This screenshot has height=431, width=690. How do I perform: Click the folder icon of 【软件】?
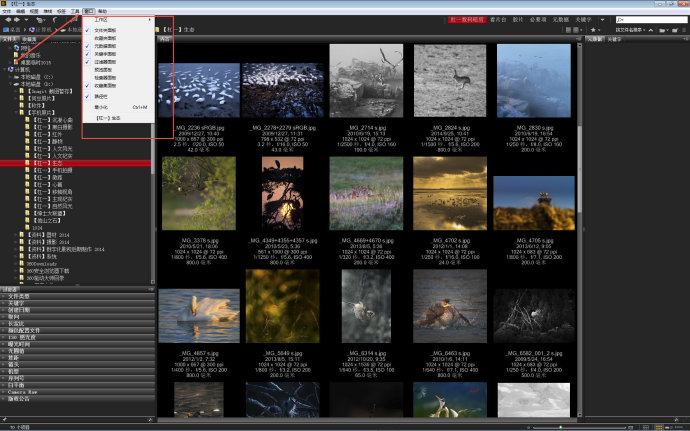[x=21, y=106]
